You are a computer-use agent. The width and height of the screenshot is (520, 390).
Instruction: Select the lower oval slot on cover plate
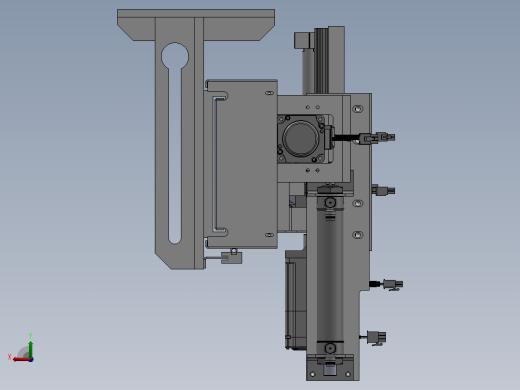coord(269,235)
